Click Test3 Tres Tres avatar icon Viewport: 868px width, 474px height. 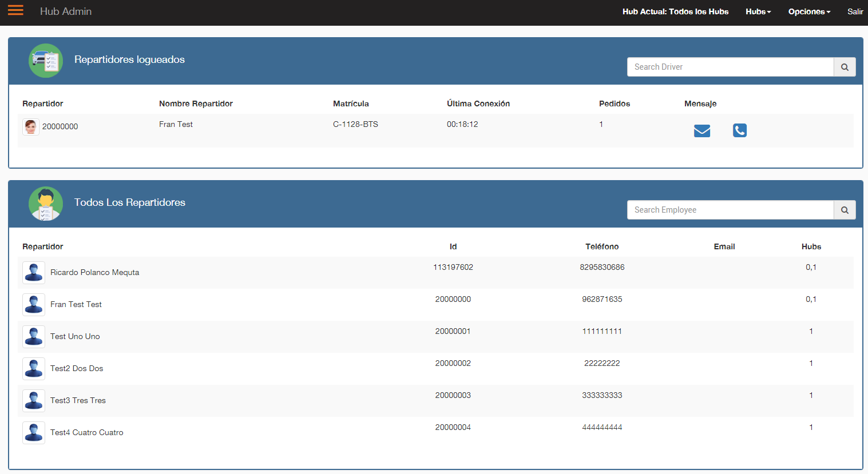tap(34, 401)
